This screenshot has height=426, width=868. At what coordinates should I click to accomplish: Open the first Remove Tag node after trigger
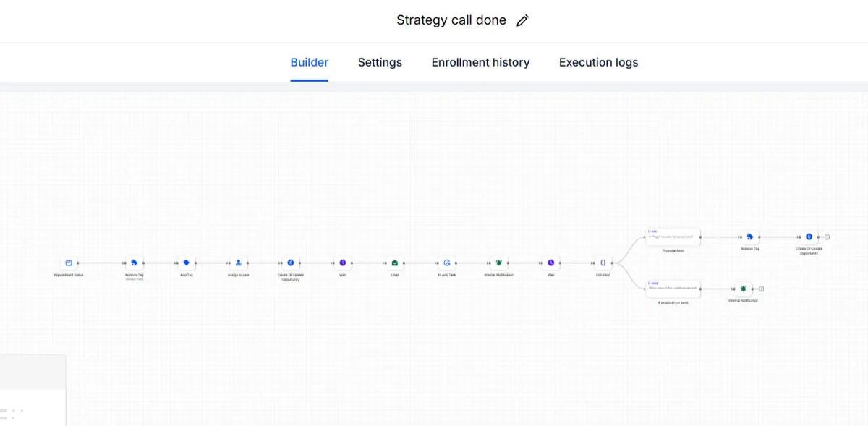(x=134, y=263)
